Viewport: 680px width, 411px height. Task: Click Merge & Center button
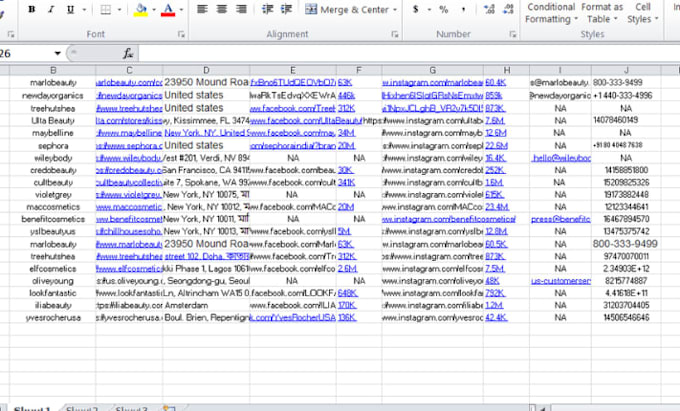pyautogui.click(x=347, y=10)
